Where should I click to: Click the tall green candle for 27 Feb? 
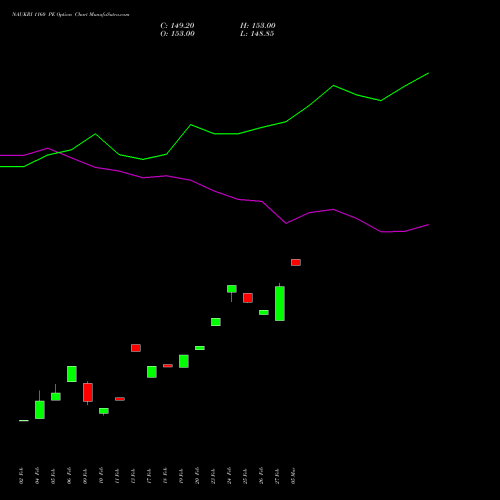tap(280, 303)
